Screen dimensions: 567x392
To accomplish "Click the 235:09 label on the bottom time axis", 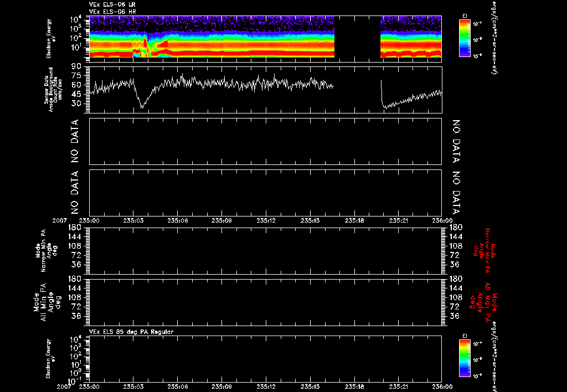I will point(221,386).
